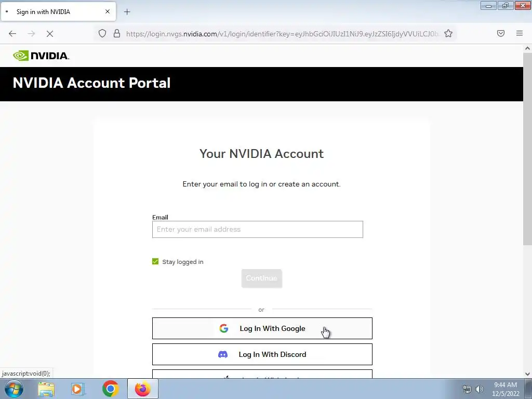Stop page loading with the X button
This screenshot has width=532, height=399.
[x=50, y=34]
